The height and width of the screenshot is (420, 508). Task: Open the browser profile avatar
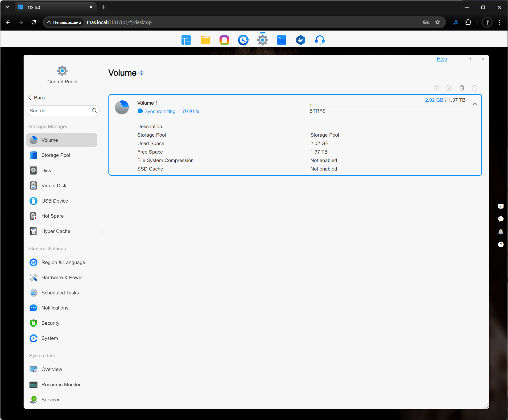[487, 22]
